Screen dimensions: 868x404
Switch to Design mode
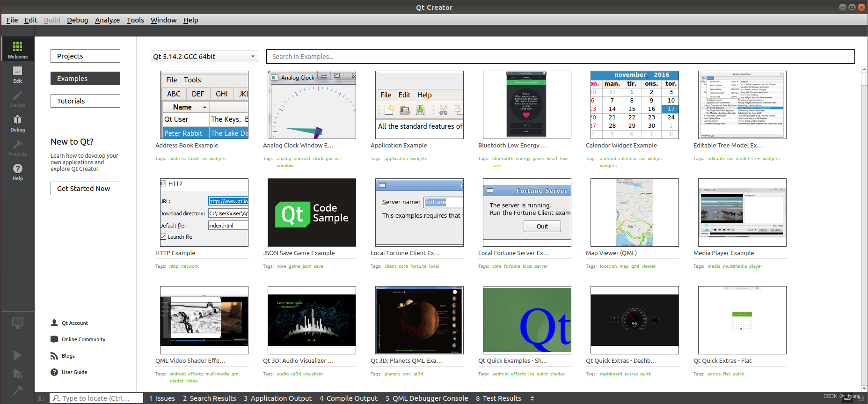click(x=17, y=98)
